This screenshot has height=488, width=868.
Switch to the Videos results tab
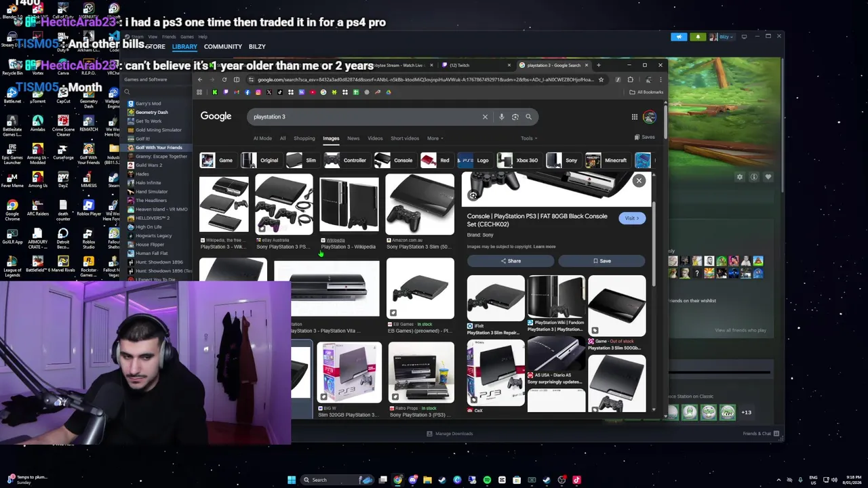click(375, 138)
